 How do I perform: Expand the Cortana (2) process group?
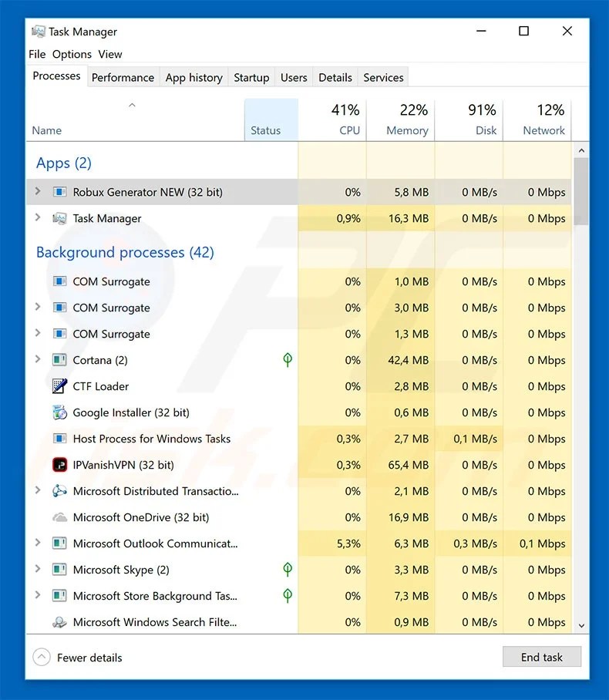pyautogui.click(x=38, y=359)
